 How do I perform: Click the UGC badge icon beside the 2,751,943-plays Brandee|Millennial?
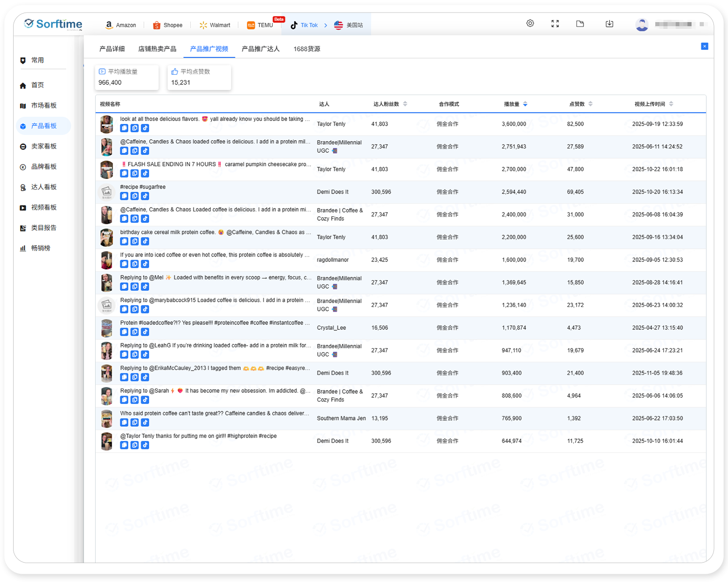[x=334, y=151]
